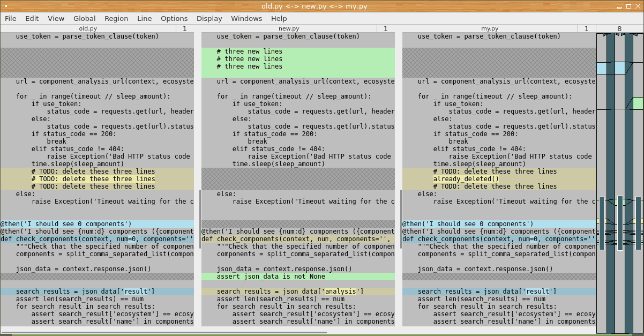
Task: Select 'def check_components' line in my.py
Action: [499, 239]
